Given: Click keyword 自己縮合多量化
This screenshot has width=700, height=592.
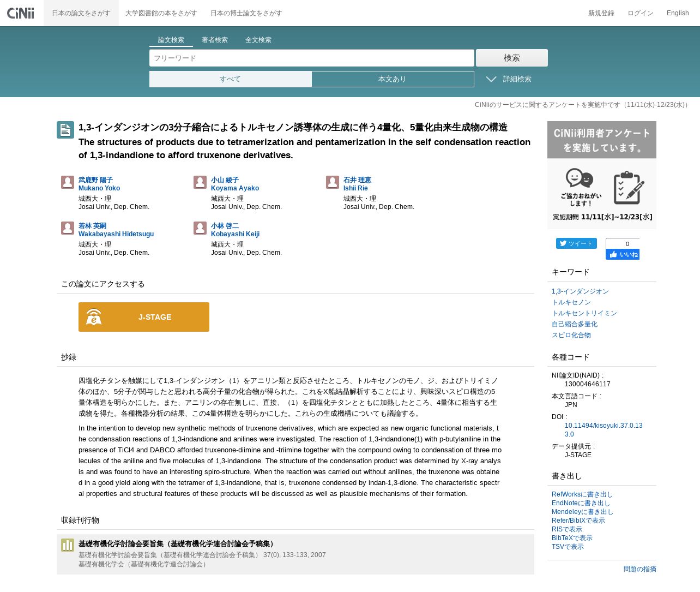Looking at the screenshot, I should [575, 324].
